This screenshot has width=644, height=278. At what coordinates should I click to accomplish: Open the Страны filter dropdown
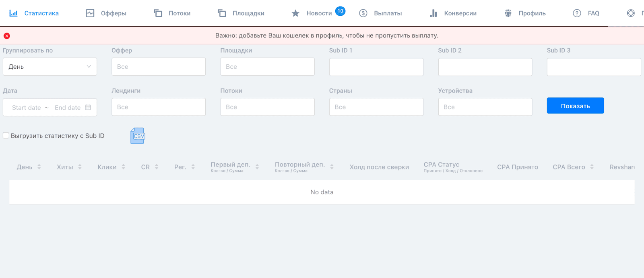[376, 107]
